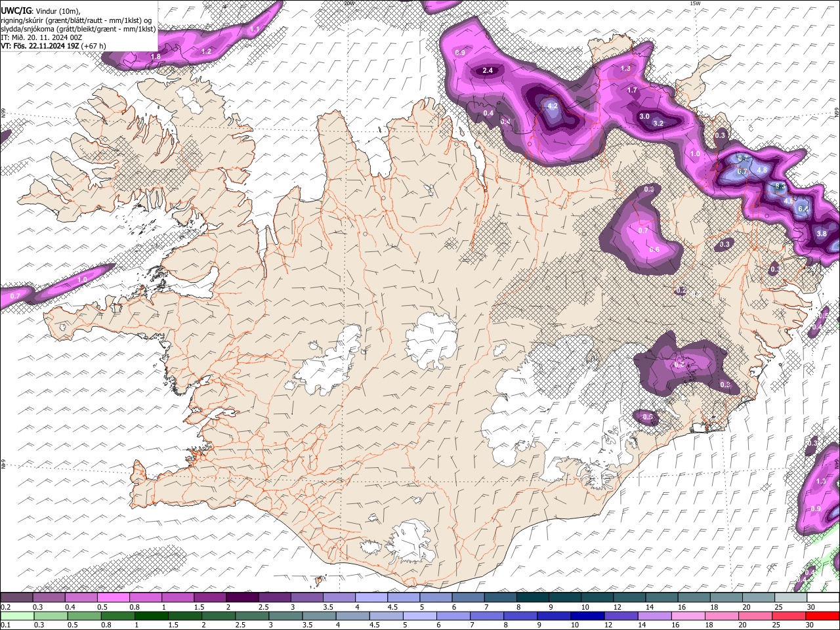Click the 3.8 value label on map
Image resolution: width=840 pixels, height=630 pixels.
click(822, 234)
